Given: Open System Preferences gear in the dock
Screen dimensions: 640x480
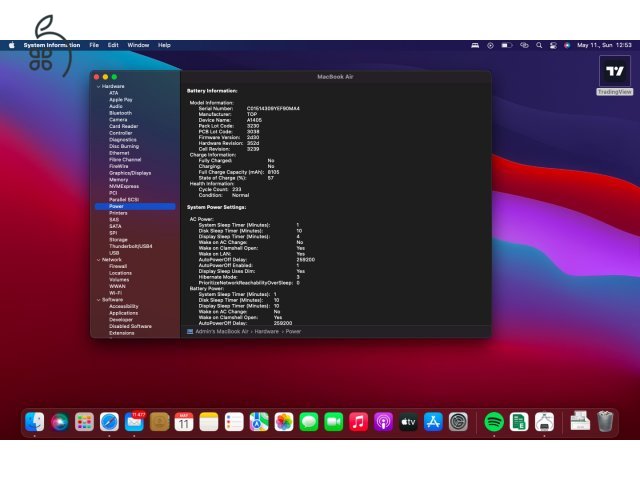Looking at the screenshot, I should click(458, 422).
